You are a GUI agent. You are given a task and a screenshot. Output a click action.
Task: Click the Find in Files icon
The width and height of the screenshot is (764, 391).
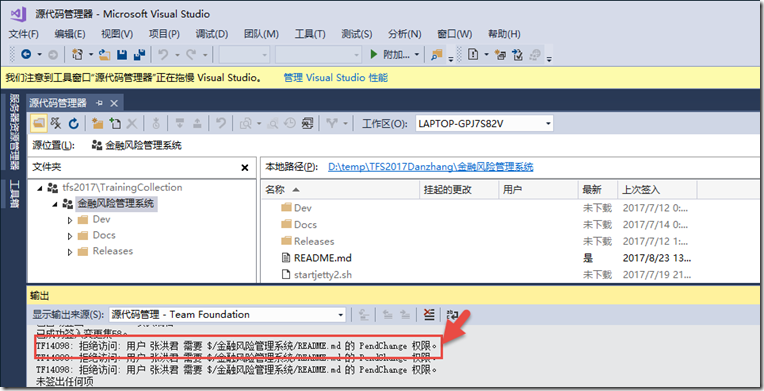(437, 55)
